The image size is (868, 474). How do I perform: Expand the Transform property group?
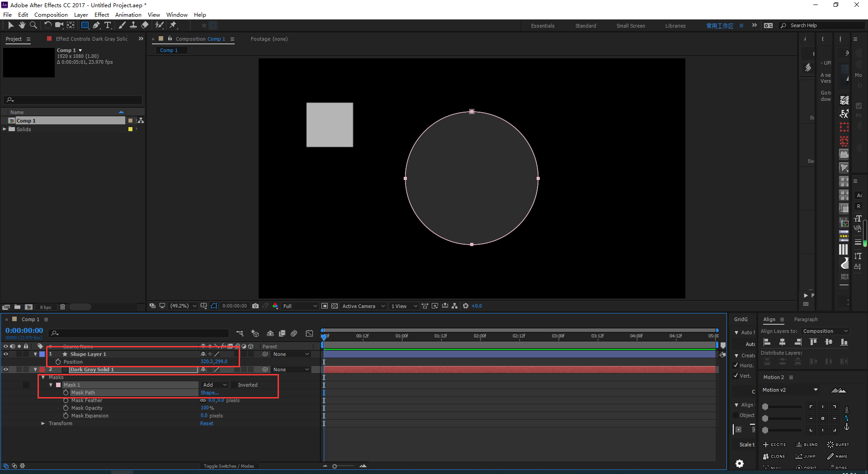click(43, 423)
